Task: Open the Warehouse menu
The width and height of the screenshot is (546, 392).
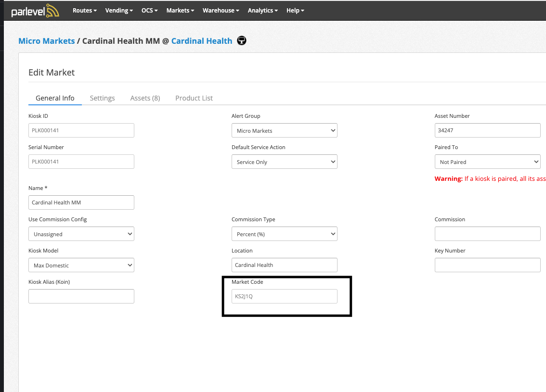Action: pos(221,11)
